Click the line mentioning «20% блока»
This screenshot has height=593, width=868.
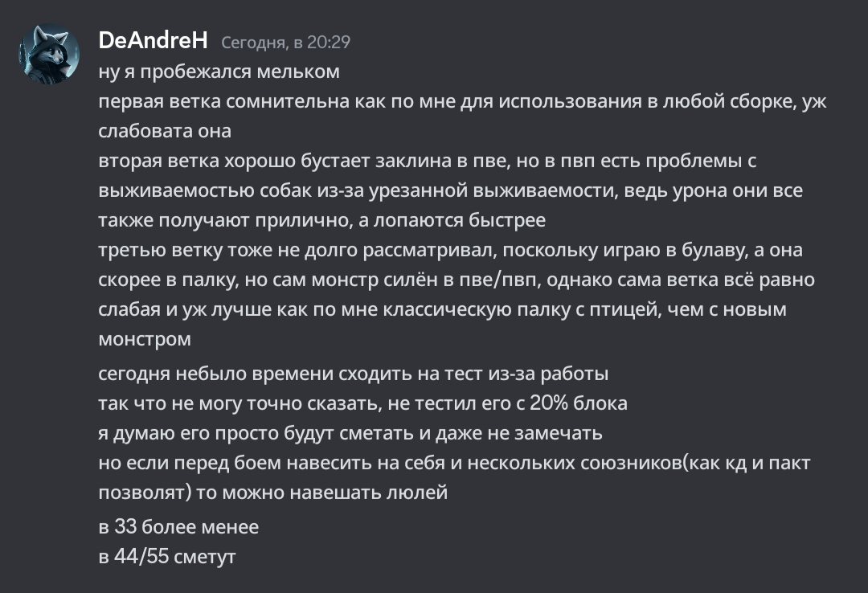pos(362,403)
